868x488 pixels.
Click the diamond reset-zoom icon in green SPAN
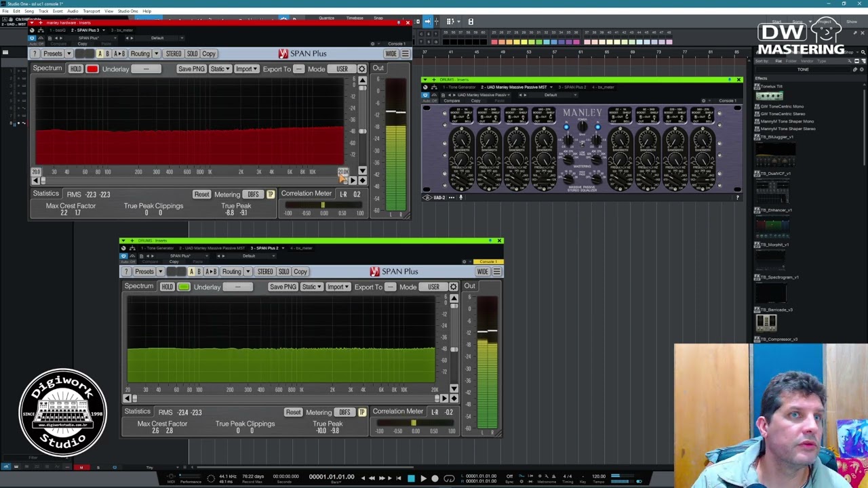click(454, 399)
